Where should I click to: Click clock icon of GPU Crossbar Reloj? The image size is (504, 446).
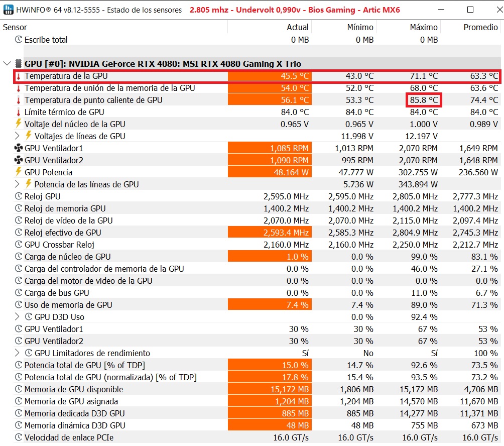pos(19,245)
